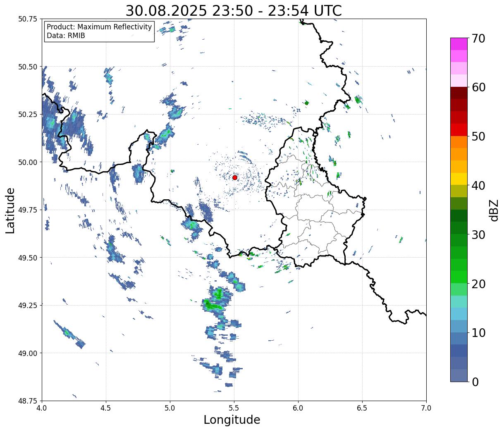Click the longitude tick label 6.5

point(362,408)
